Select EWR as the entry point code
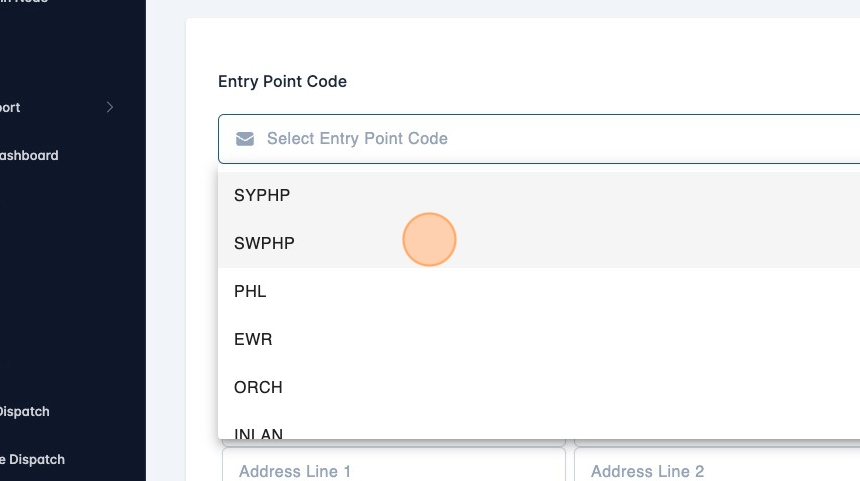This screenshot has width=860, height=481. point(253,339)
